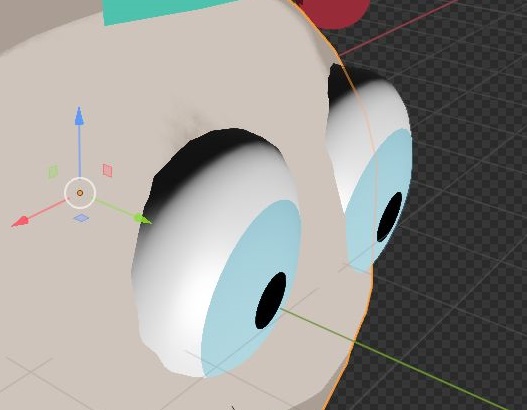Select the black pupil of the nearer eye
The height and width of the screenshot is (410, 527).
[x=271, y=300]
